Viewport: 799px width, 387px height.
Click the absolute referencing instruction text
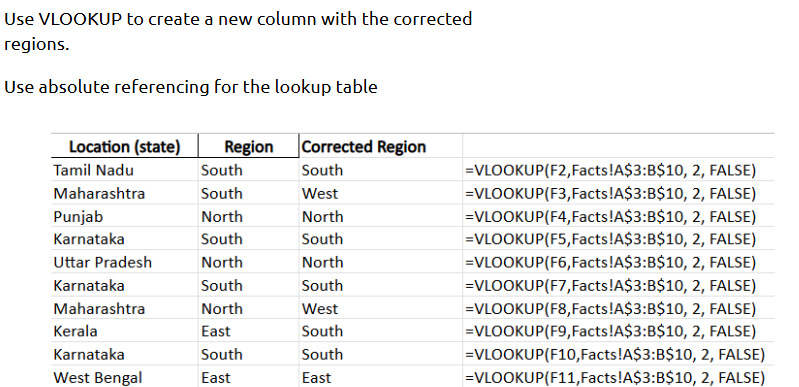point(191,87)
